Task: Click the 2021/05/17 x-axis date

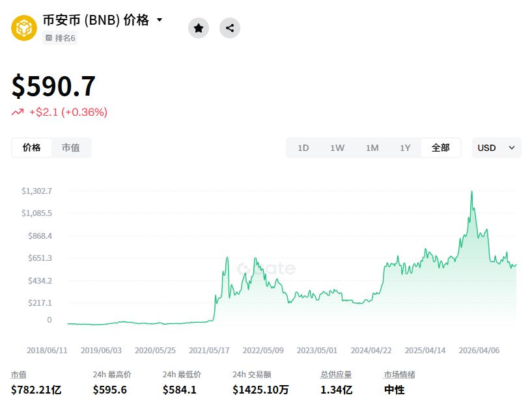Action: (209, 351)
